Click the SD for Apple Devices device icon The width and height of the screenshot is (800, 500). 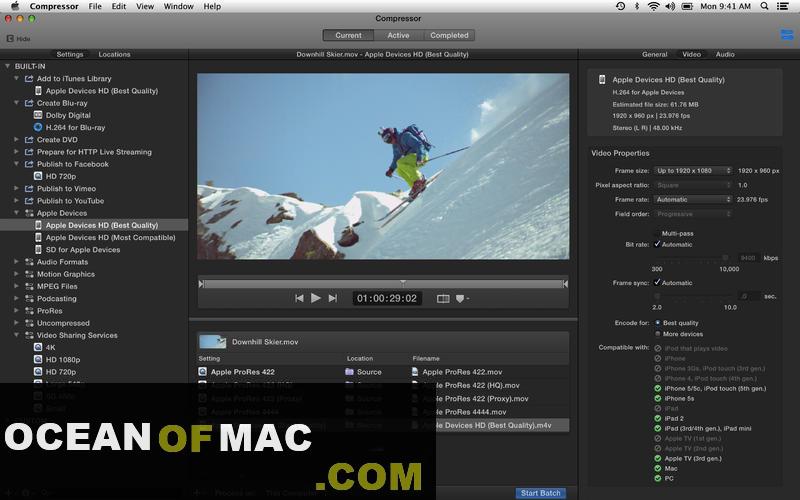tap(38, 250)
